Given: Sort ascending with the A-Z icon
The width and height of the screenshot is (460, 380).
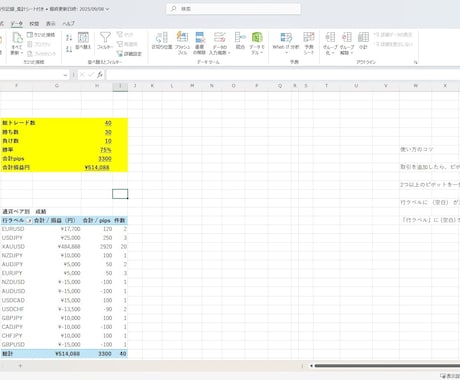Looking at the screenshot, I should [69, 37].
